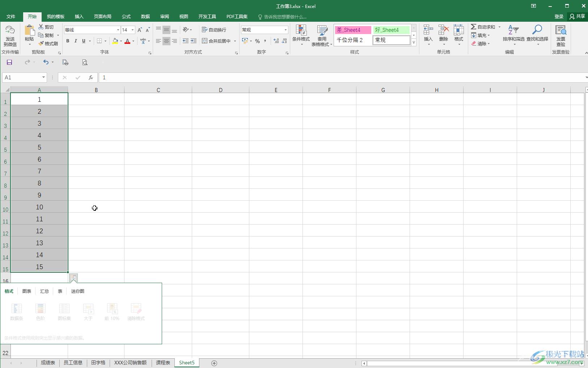Screen dimensions: 588x368
Task: Click the Cut scissors icon
Action: click(41, 27)
